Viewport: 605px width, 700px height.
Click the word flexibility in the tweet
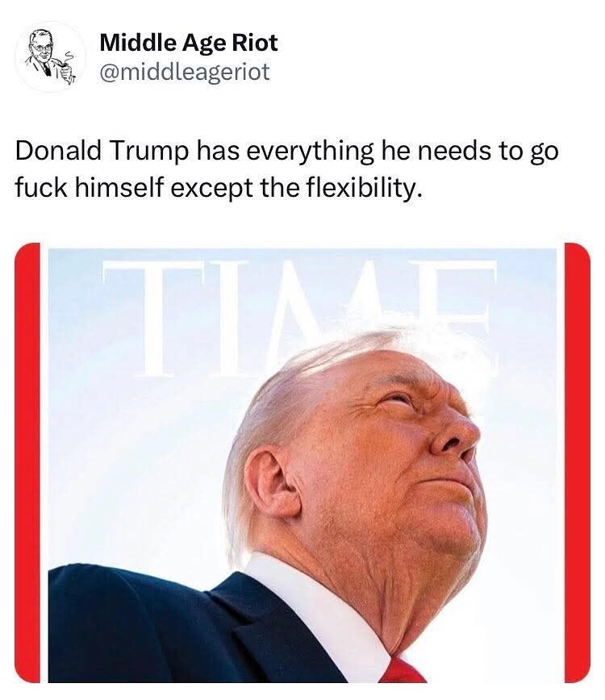click(x=362, y=187)
